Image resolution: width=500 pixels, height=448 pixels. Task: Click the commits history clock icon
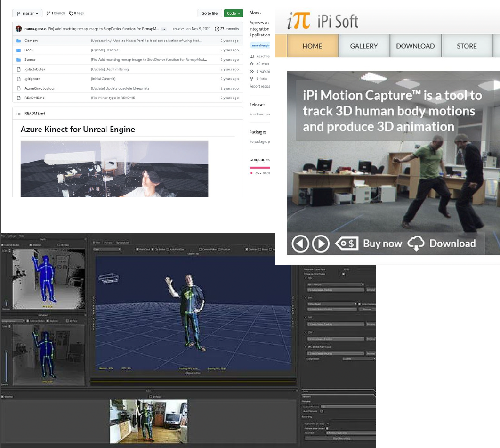pos(217,29)
